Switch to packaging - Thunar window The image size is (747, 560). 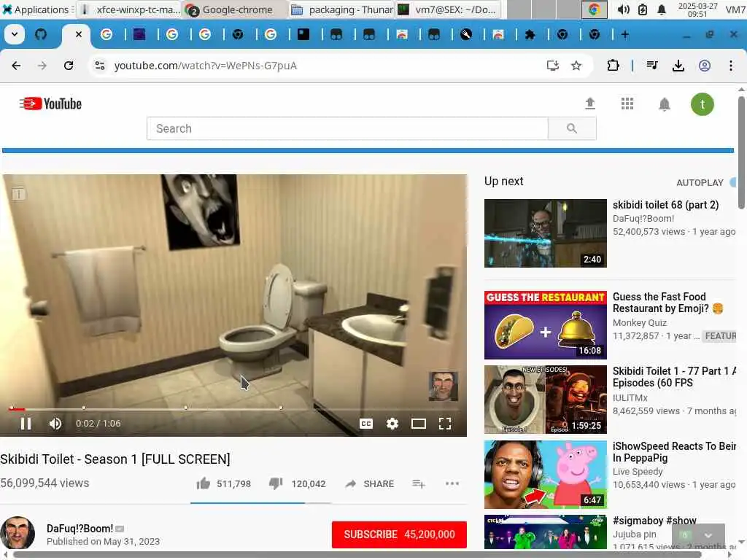point(341,9)
